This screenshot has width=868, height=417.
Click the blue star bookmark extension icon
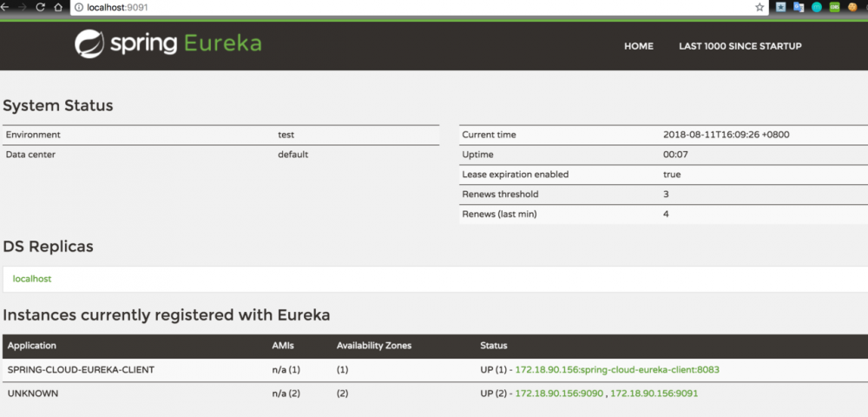coord(781,7)
